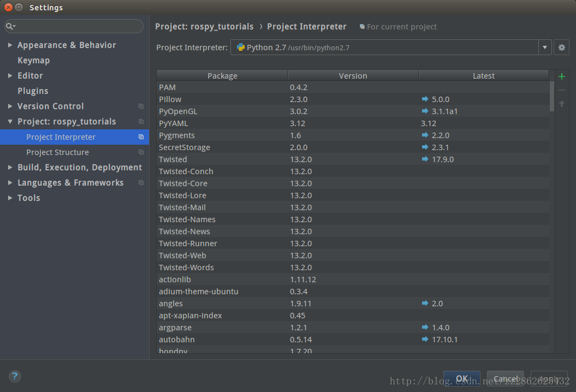Select the apt-xapian-index package row
This screenshot has width=576, height=392.
pyautogui.click(x=353, y=315)
